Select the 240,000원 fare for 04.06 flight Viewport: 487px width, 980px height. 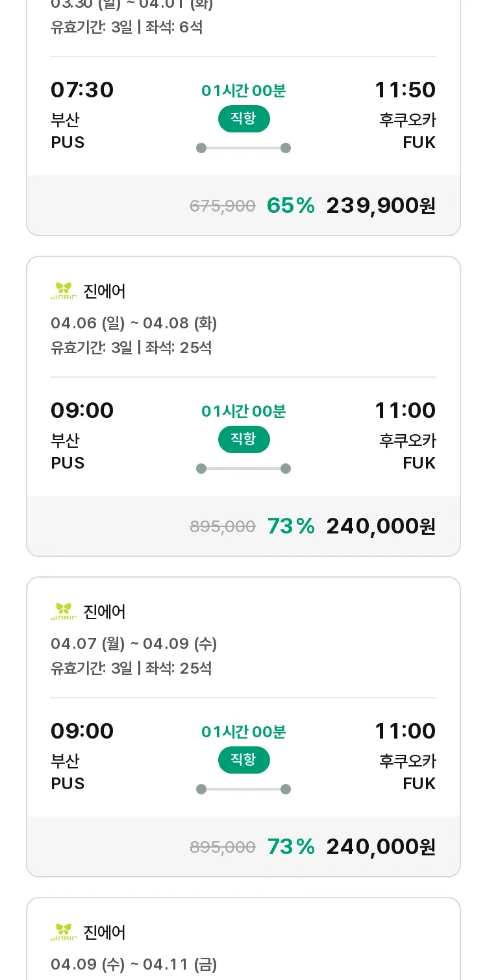click(381, 526)
